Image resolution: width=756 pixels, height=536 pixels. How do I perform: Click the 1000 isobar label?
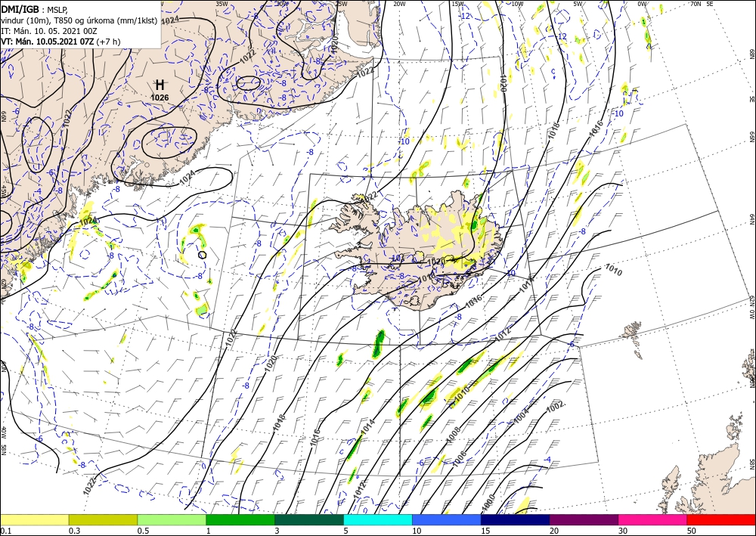tap(488, 502)
